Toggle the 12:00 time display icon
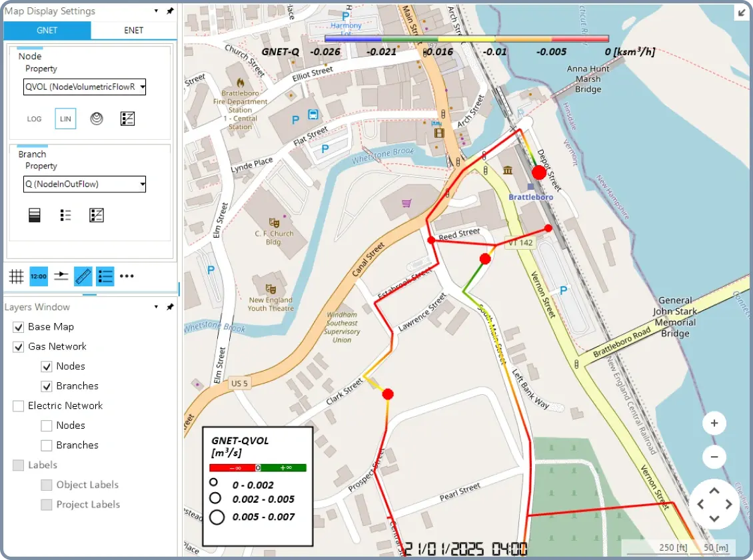 39,276
